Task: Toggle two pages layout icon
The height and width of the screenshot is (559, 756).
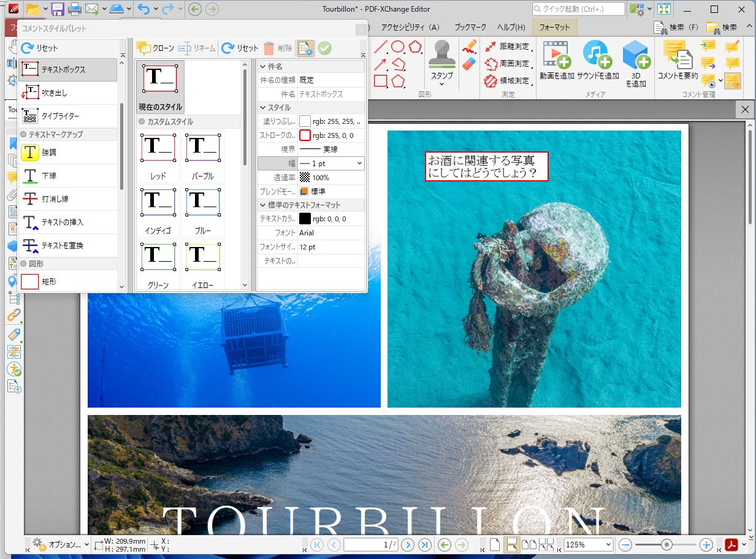Action: [528, 544]
